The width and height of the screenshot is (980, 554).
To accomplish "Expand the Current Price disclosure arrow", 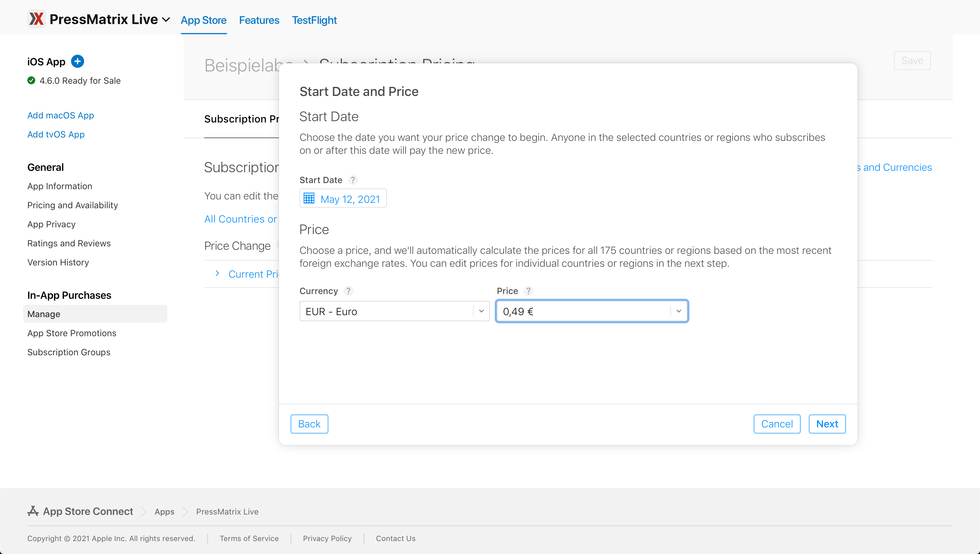I will (x=217, y=274).
